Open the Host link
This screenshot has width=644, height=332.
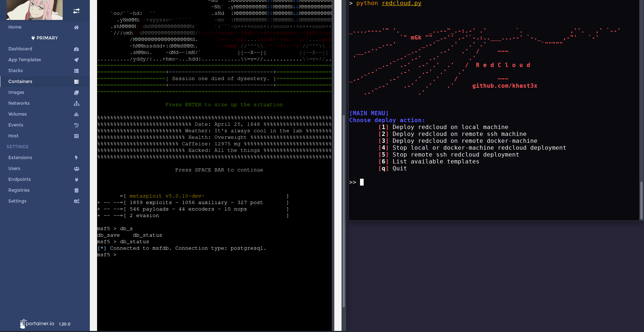point(13,136)
